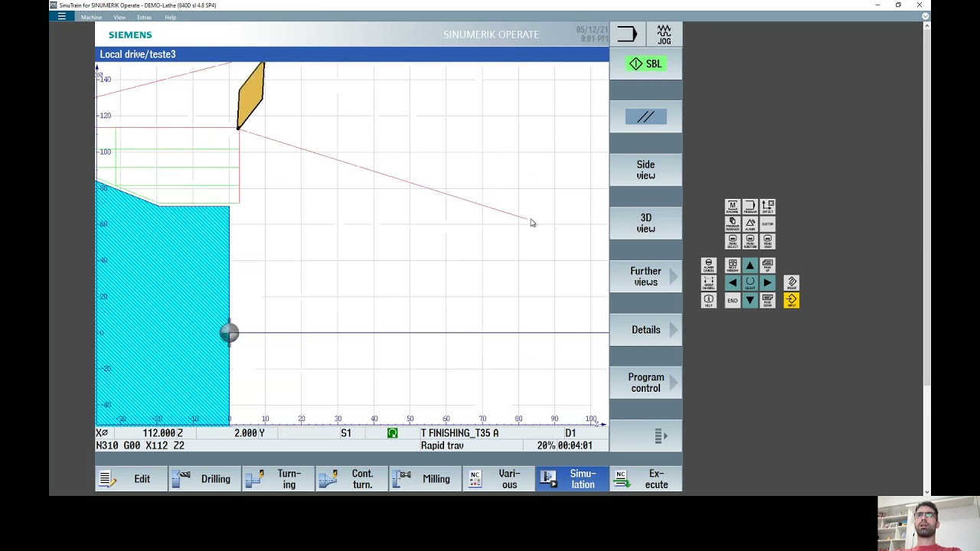980x551 pixels.
Task: Click the SIEMENS logo
Action: (x=130, y=35)
